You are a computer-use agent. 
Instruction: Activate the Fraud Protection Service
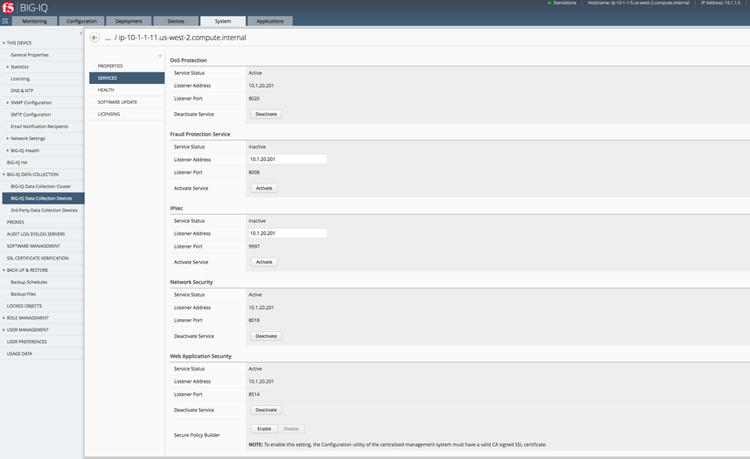pyautogui.click(x=264, y=188)
